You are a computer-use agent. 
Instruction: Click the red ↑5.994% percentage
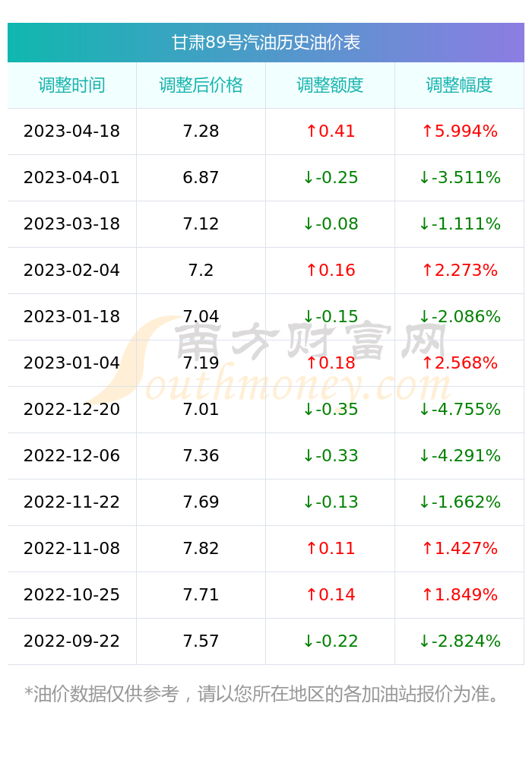tap(459, 131)
